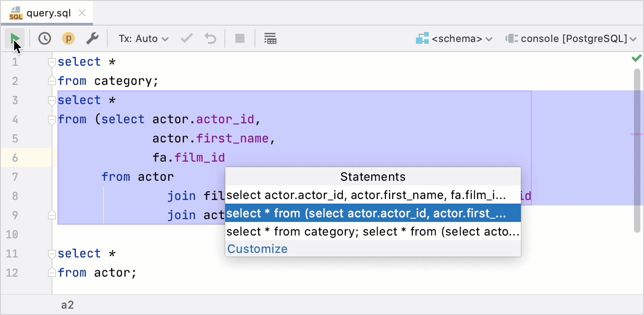The height and width of the screenshot is (315, 644).
Task: Open the Tx: Auto transaction mode dropdown
Action: pos(143,38)
